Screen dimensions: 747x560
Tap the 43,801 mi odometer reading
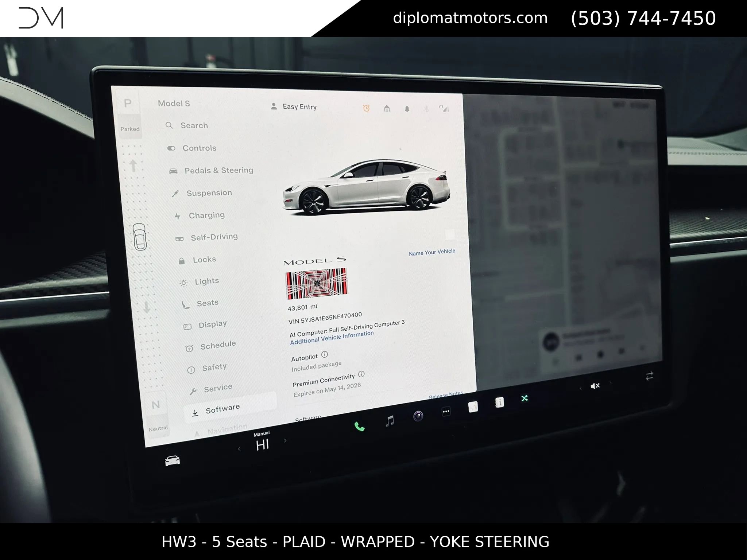pos(302,307)
